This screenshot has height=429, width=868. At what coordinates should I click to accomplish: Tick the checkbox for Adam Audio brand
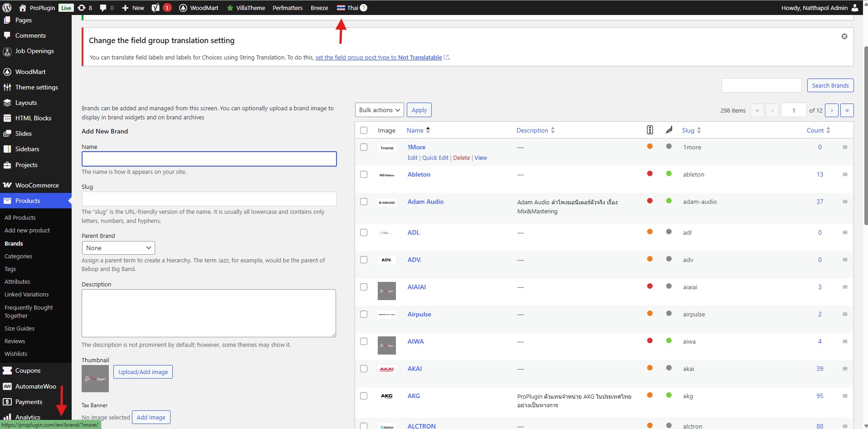[364, 202]
